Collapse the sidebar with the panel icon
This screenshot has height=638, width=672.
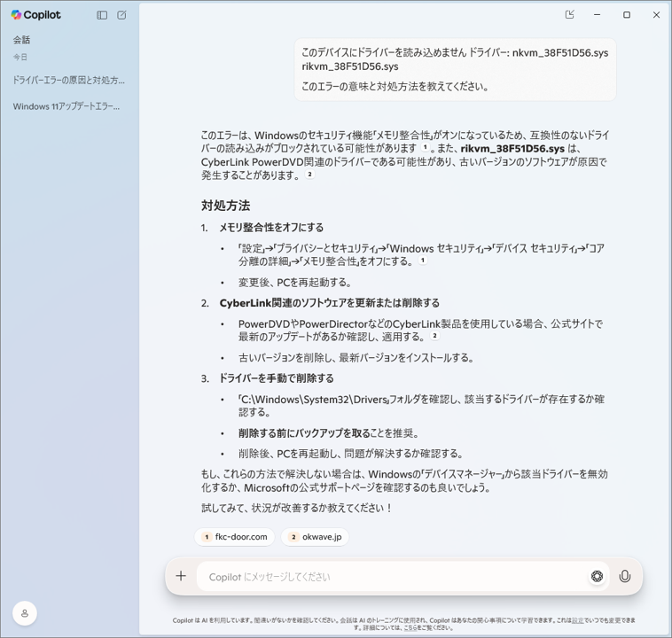point(102,15)
